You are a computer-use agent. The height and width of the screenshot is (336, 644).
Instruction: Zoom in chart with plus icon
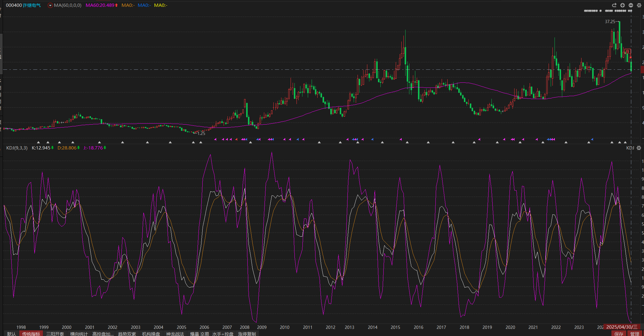coord(623,5)
